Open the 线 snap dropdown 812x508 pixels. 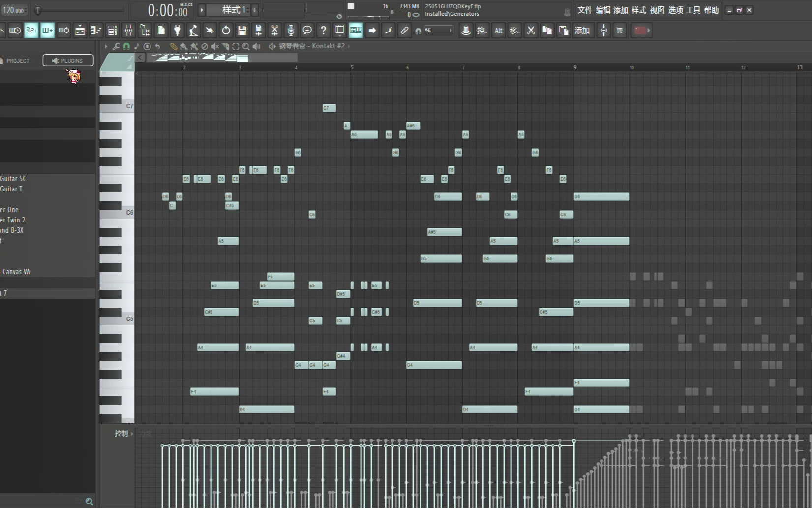point(438,31)
